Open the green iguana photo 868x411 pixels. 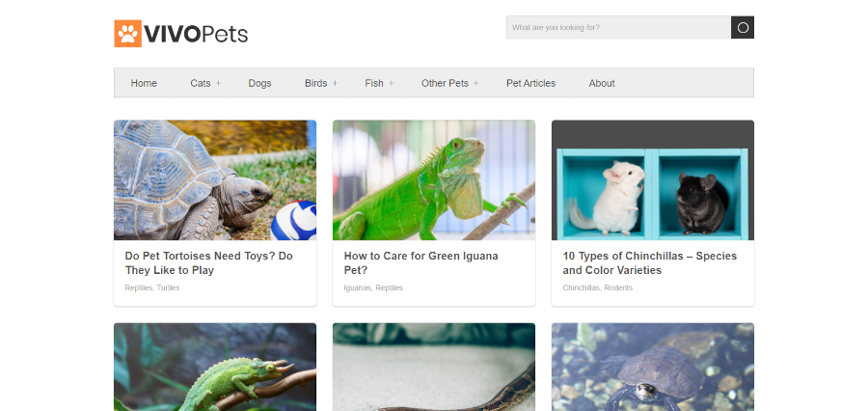[x=433, y=179]
